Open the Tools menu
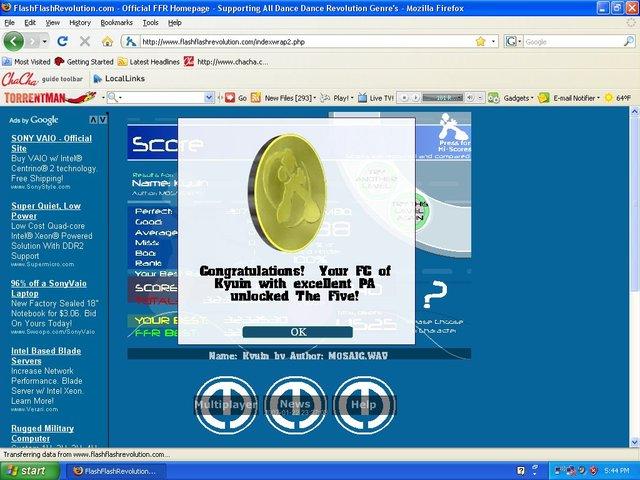The image size is (640, 480). [x=150, y=23]
